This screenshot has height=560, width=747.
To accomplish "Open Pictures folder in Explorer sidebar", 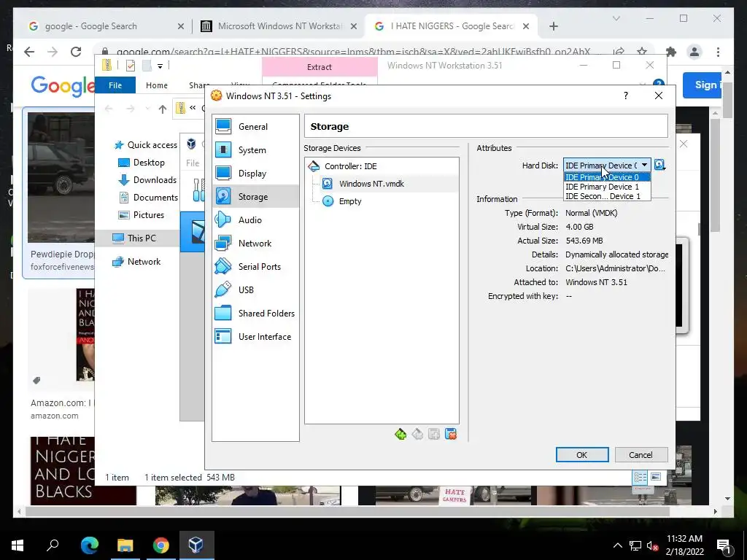I will pyautogui.click(x=142, y=215).
